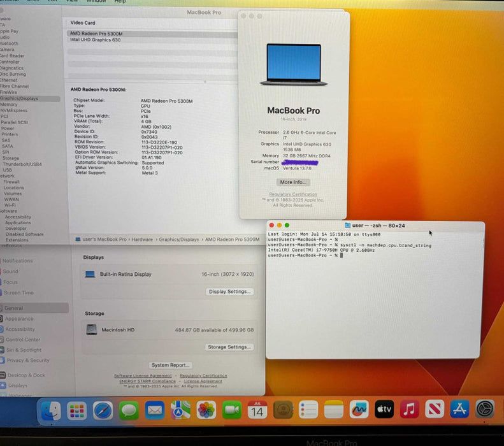Open the Apple TV app in the Dock
This screenshot has height=446, width=504.
tap(384, 410)
